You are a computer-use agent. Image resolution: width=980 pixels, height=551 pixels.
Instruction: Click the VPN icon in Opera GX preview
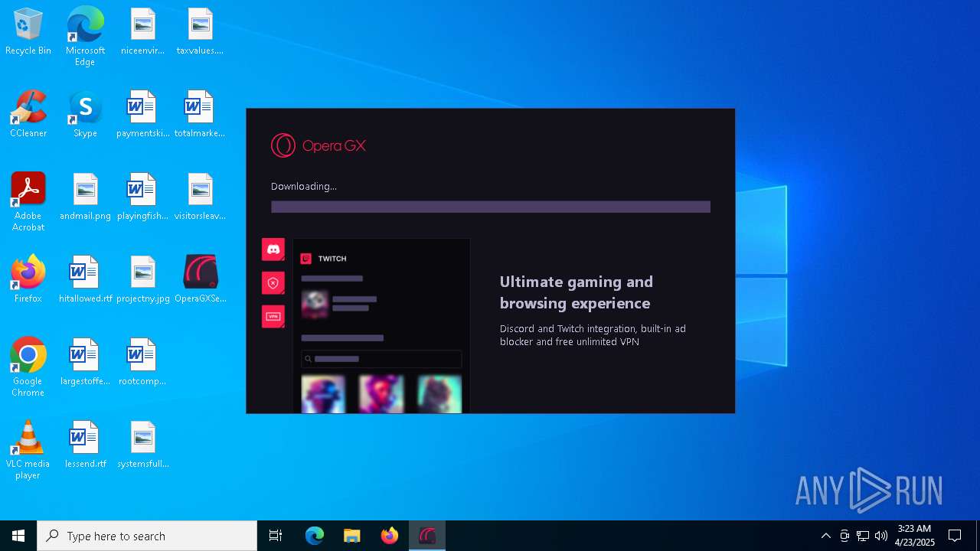click(273, 316)
